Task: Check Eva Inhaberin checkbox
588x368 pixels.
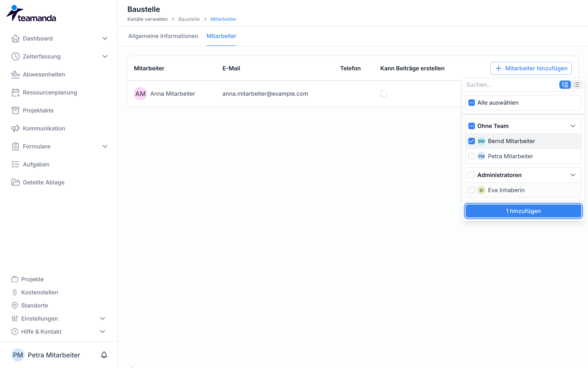Action: pos(472,190)
